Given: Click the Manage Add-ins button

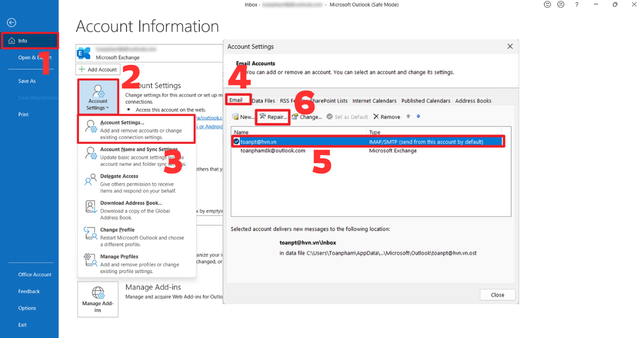Looking at the screenshot, I should [x=98, y=299].
